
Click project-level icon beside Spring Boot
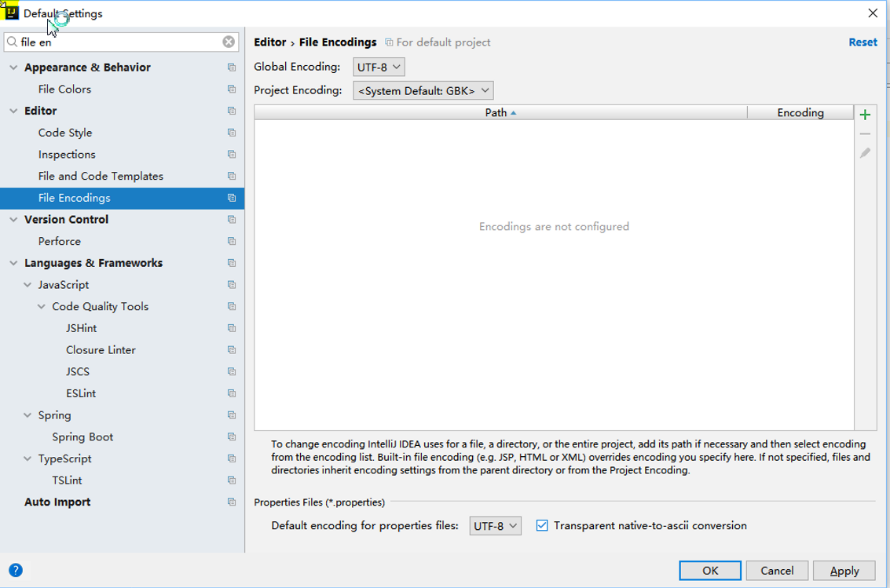(232, 436)
